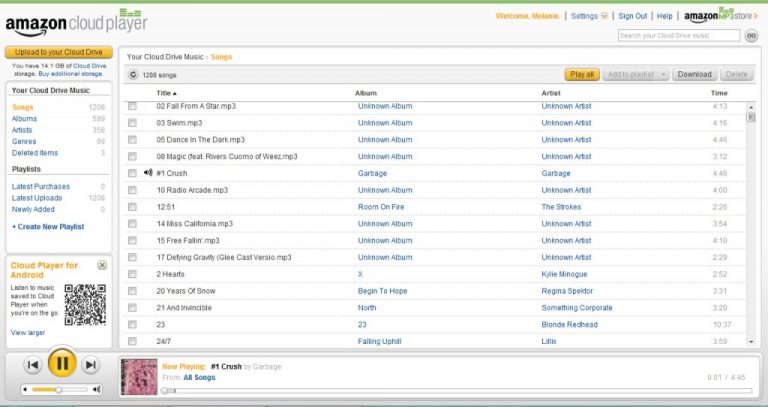768x407 pixels.
Task: Check the box for 03 Swim.mp3
Action: click(132, 123)
